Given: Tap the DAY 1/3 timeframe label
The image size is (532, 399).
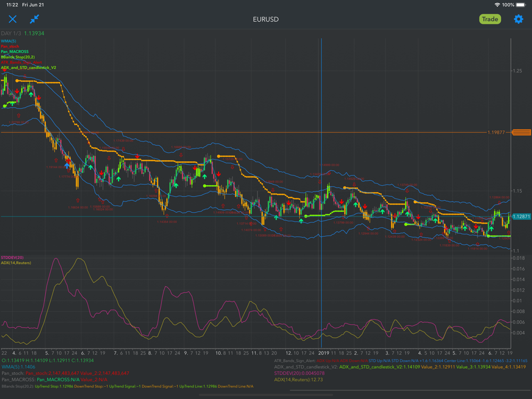Looking at the screenshot, I should point(11,33).
